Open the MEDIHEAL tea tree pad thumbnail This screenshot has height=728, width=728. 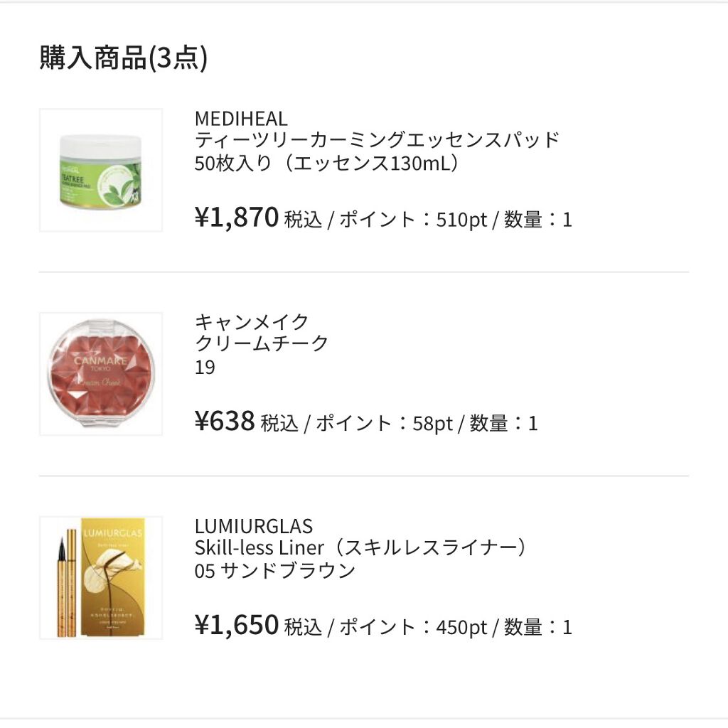coord(100,170)
